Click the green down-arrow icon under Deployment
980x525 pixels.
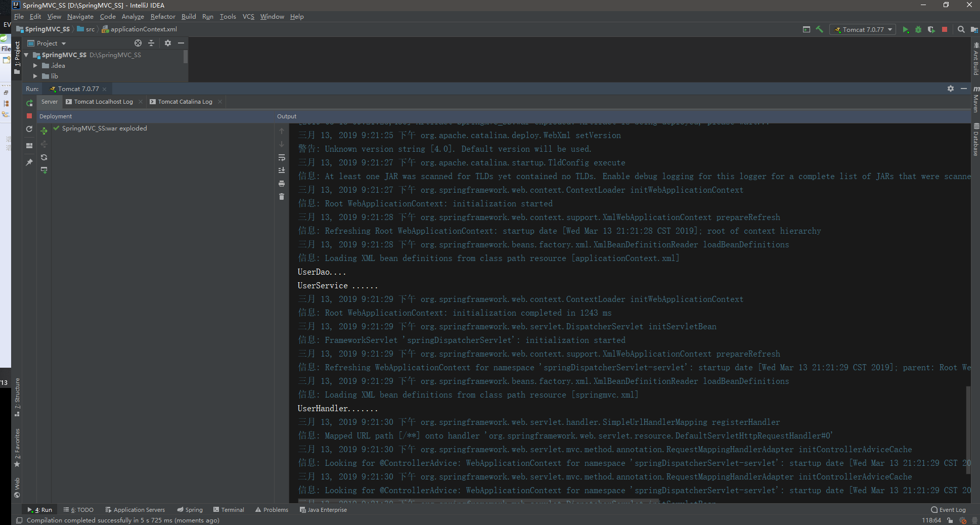click(44, 170)
